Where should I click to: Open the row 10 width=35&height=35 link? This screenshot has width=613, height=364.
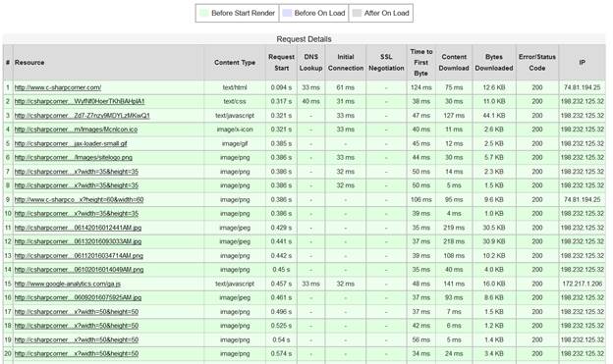coord(77,214)
